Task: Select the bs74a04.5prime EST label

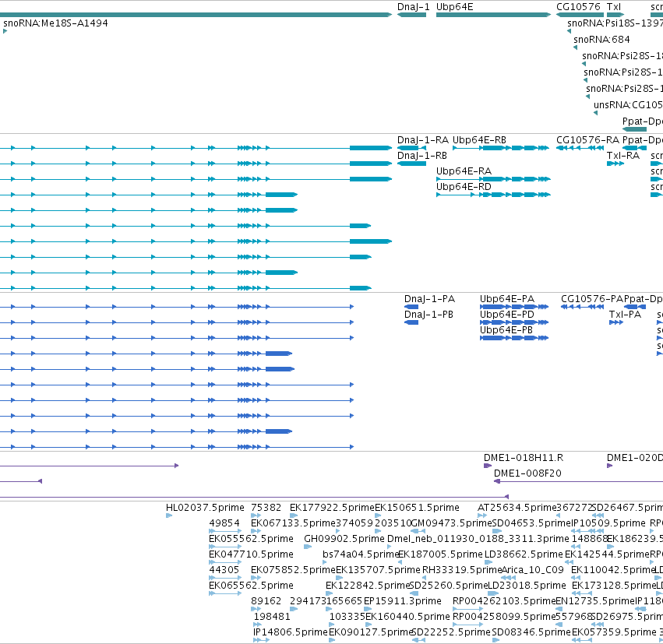Action: point(361,554)
